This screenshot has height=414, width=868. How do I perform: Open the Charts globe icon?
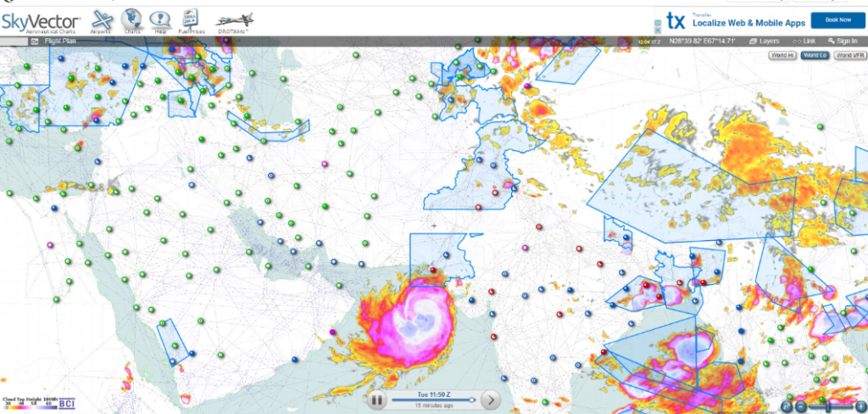coord(132,20)
